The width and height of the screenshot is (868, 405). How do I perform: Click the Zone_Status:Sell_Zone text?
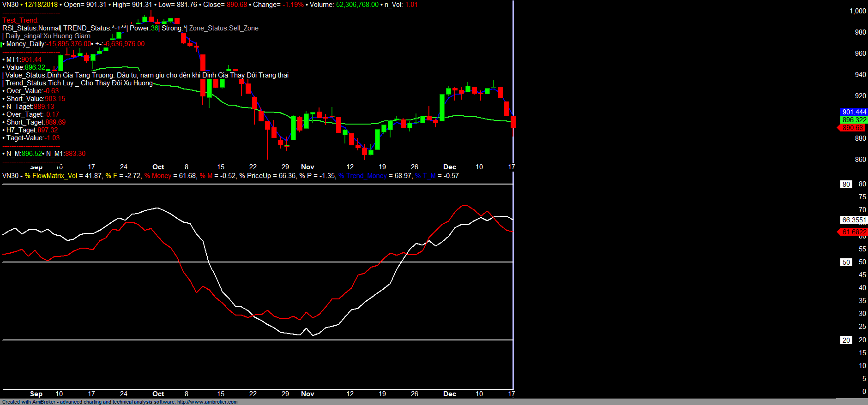223,28
